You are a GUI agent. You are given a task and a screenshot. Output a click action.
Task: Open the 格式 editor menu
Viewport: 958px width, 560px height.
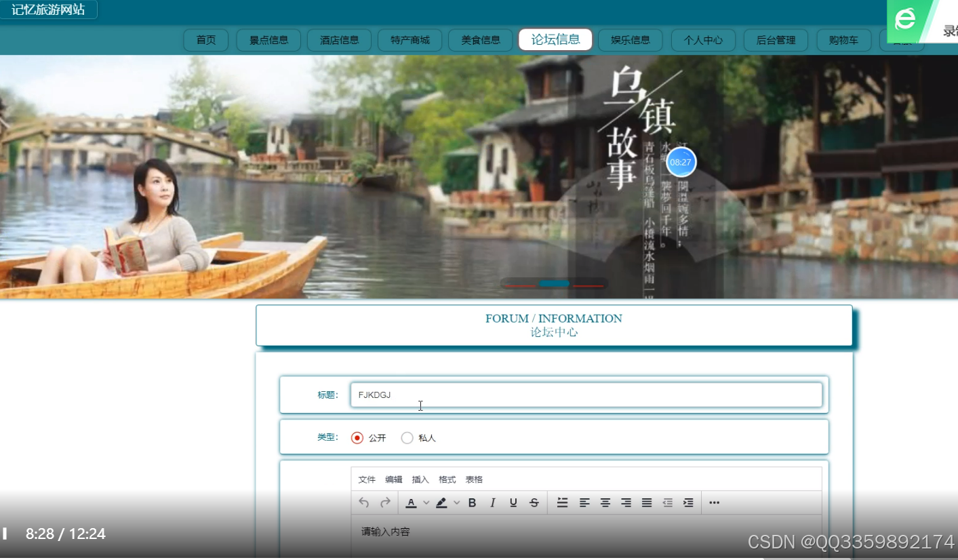pos(447,479)
